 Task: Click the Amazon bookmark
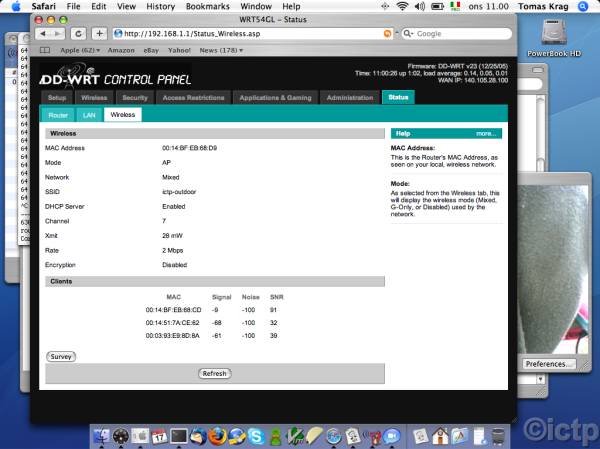[x=121, y=50]
